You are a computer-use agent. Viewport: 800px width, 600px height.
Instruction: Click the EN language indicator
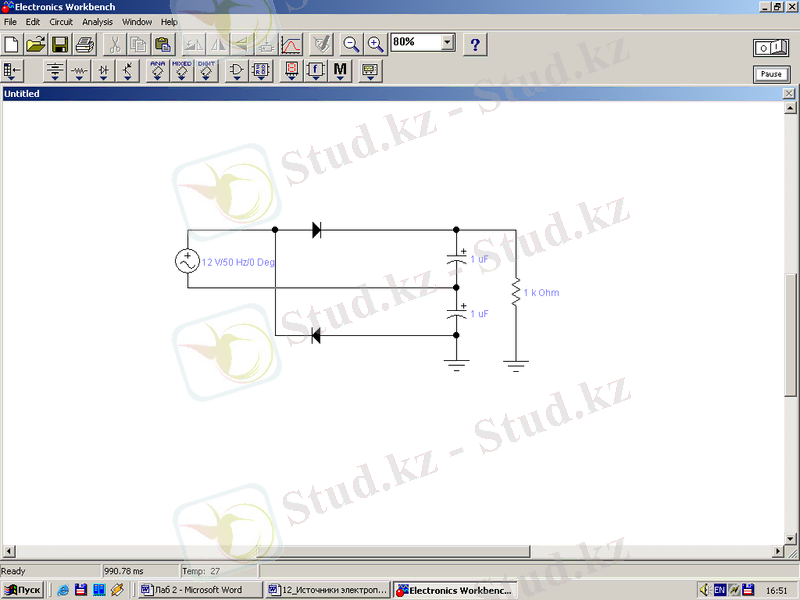(x=719, y=590)
